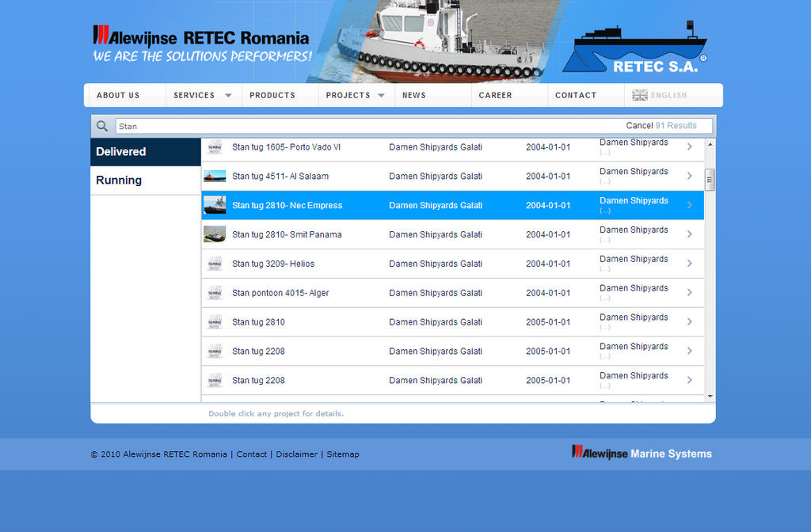Go to the News menu item
This screenshot has width=811, height=532.
(x=413, y=95)
